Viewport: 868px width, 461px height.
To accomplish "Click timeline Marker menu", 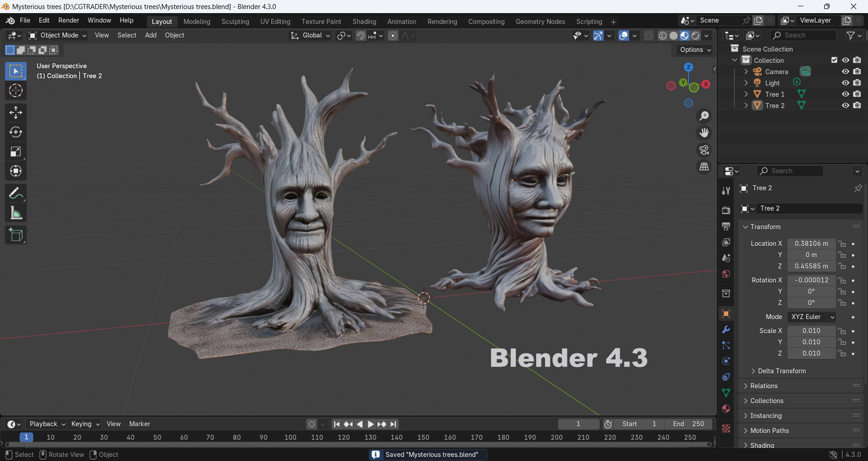I will [x=140, y=424].
